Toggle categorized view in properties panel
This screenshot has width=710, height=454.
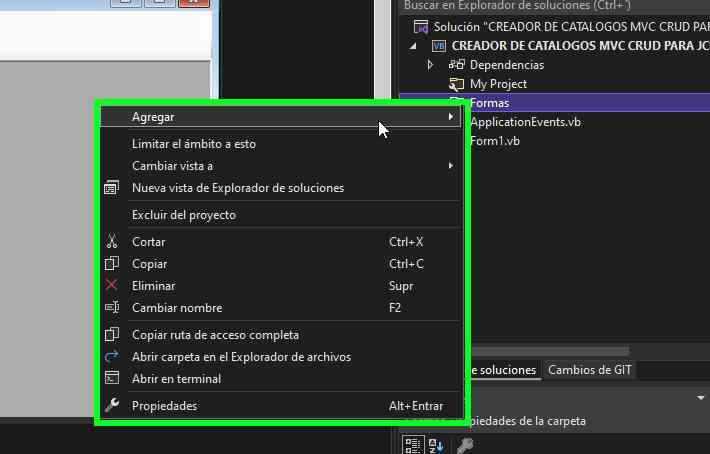tap(412, 445)
